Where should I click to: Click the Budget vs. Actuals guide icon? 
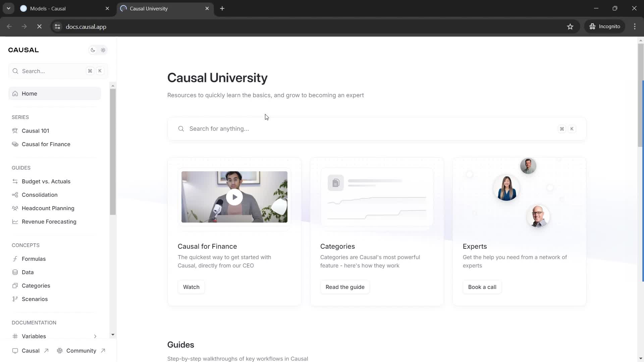[x=15, y=181]
